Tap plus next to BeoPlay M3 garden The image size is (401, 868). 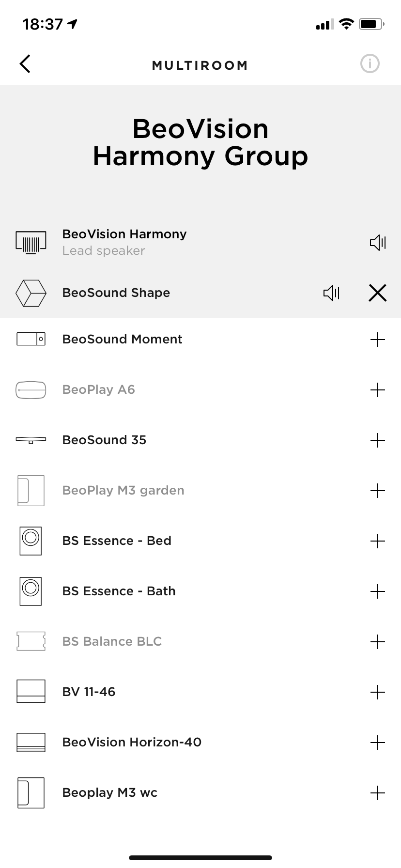[377, 491]
